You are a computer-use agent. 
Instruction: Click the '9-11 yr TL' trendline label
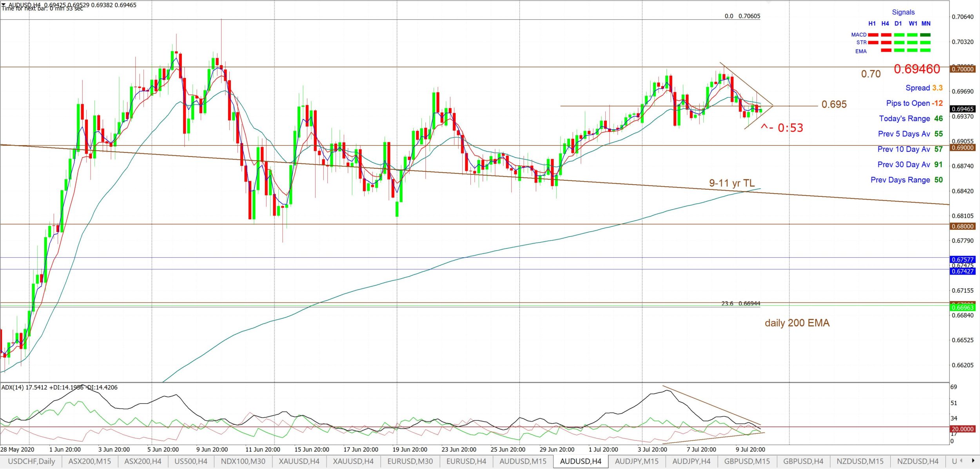pyautogui.click(x=731, y=183)
